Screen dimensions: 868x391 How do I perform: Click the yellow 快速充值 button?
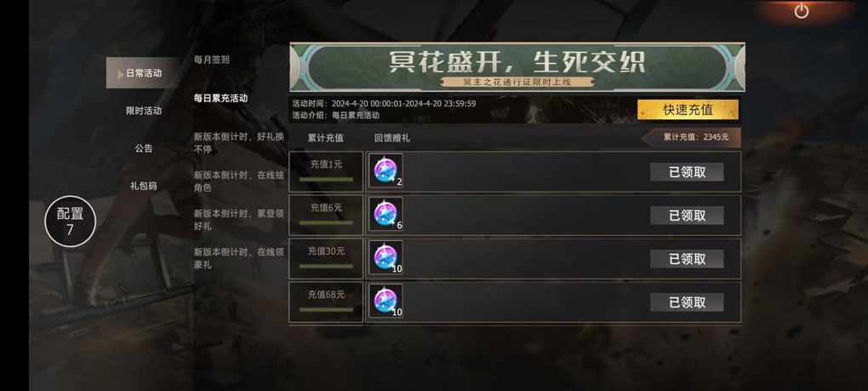(688, 110)
